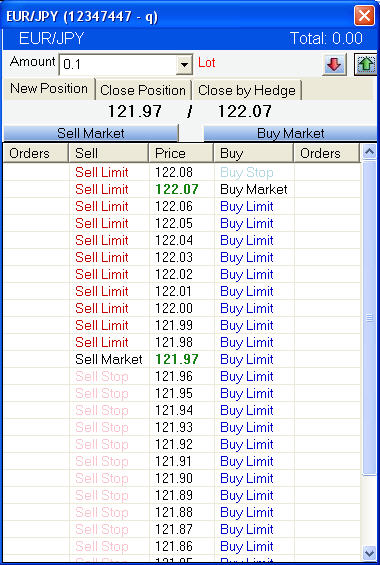Click Sell Stop at 121.92
The width and height of the screenshot is (380, 565).
tap(102, 444)
